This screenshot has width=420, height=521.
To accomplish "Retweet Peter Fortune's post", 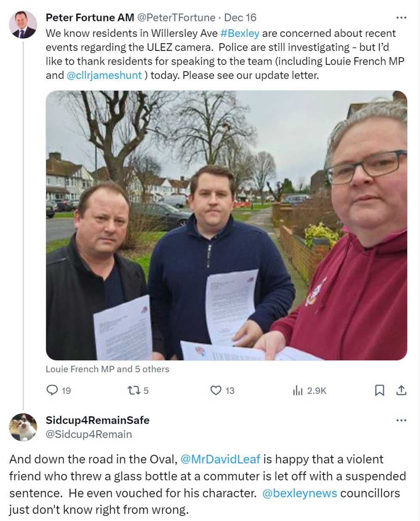I will 133,390.
